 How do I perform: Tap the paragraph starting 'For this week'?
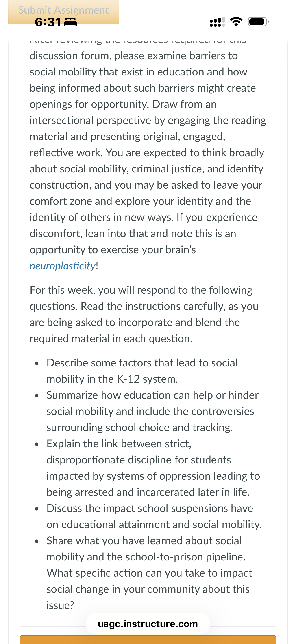coord(144,314)
